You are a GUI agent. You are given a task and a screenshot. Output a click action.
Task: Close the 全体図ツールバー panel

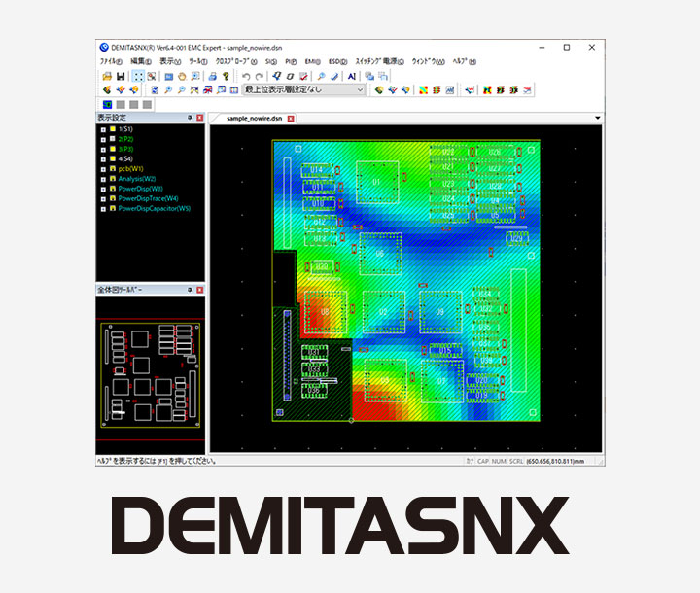(200, 290)
